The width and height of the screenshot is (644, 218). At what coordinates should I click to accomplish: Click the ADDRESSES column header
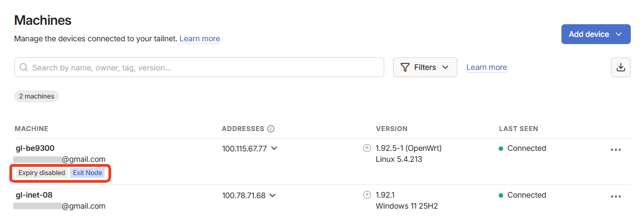pyautogui.click(x=243, y=129)
